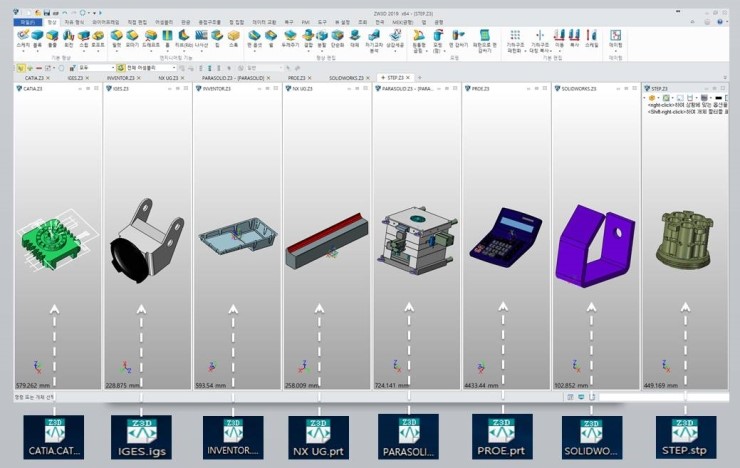Select the Scale (스케일) tool

(x=591, y=39)
